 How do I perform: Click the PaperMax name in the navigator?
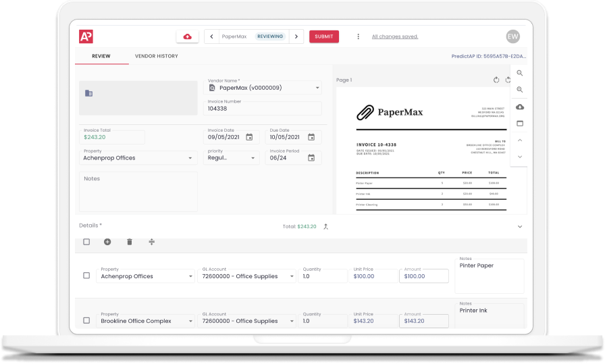234,36
